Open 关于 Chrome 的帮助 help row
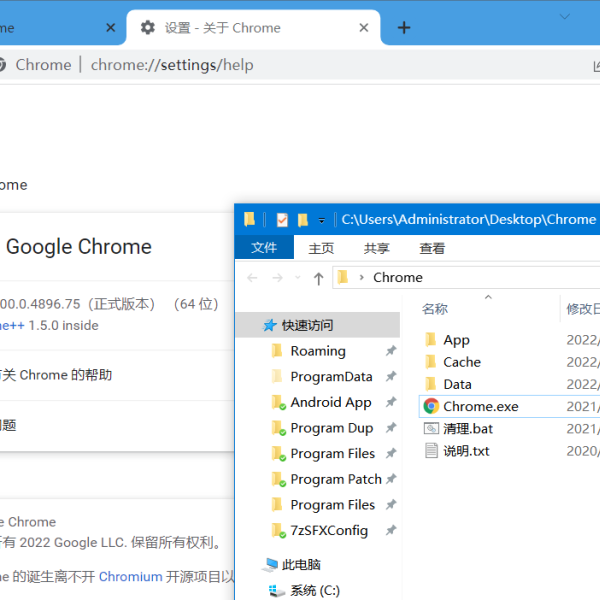600x600 pixels. [117, 375]
